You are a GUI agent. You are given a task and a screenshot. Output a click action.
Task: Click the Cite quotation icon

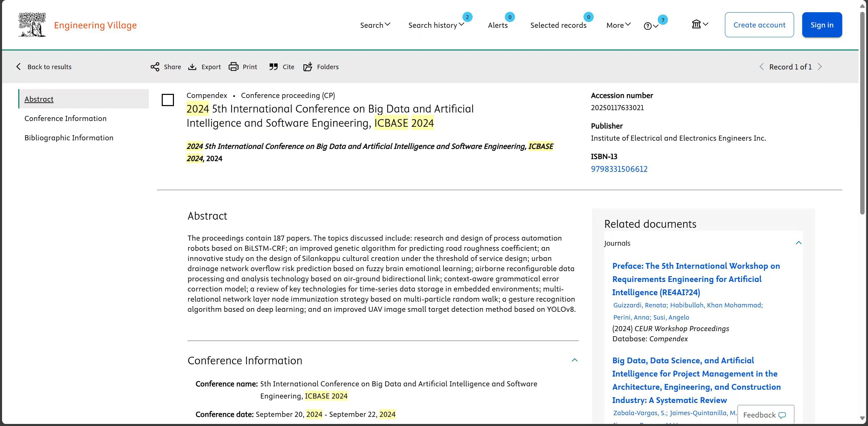coord(274,67)
